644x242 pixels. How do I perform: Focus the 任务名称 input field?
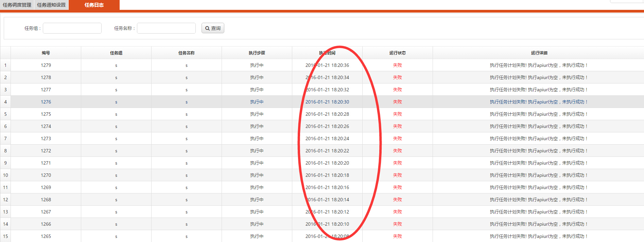coord(166,28)
